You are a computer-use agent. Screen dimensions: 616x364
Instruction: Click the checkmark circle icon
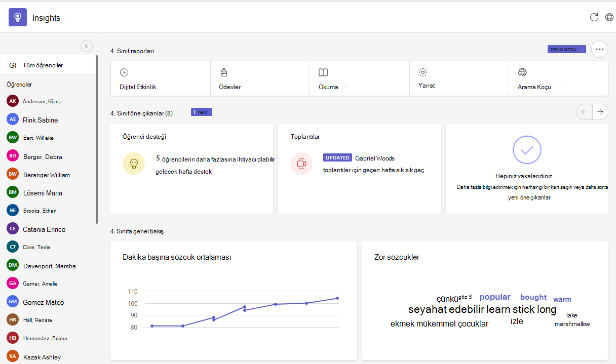click(x=527, y=149)
